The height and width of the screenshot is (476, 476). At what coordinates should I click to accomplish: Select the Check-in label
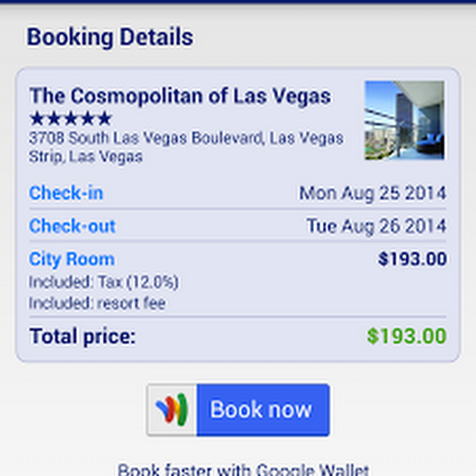point(66,193)
